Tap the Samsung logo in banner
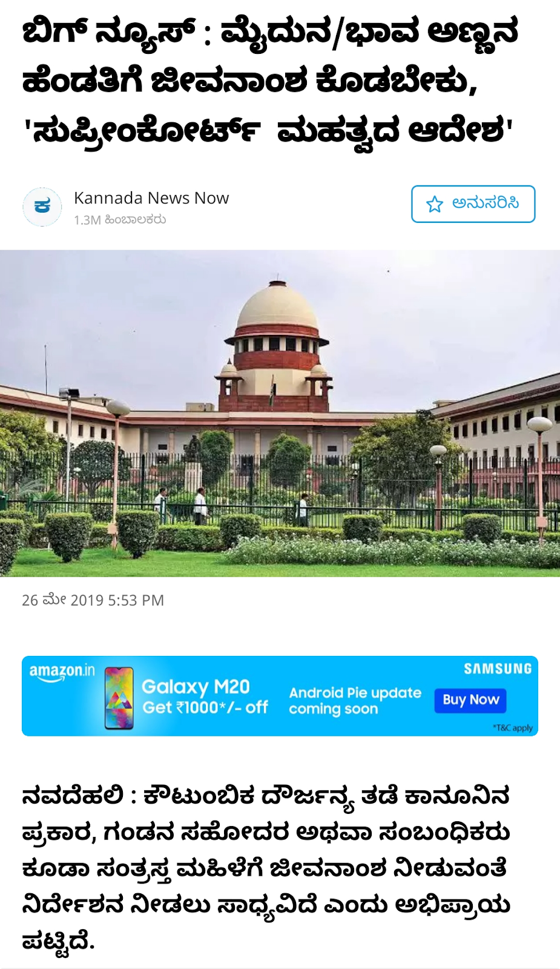Screen dimensions: 560x969 pyautogui.click(x=498, y=669)
